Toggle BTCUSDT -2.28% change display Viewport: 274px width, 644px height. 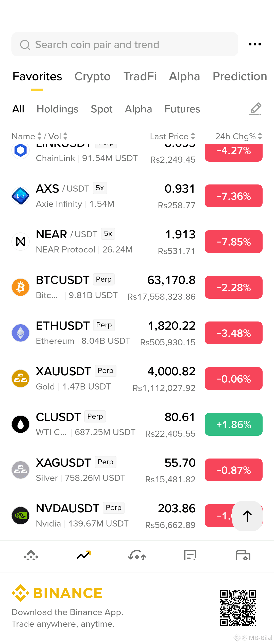pos(234,287)
